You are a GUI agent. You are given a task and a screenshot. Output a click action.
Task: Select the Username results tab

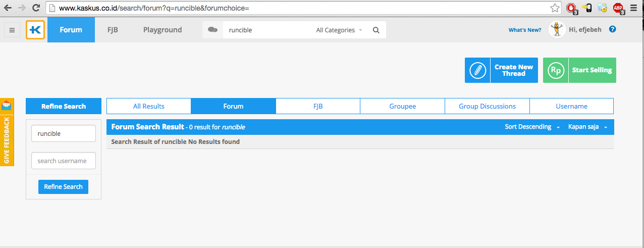coord(572,106)
